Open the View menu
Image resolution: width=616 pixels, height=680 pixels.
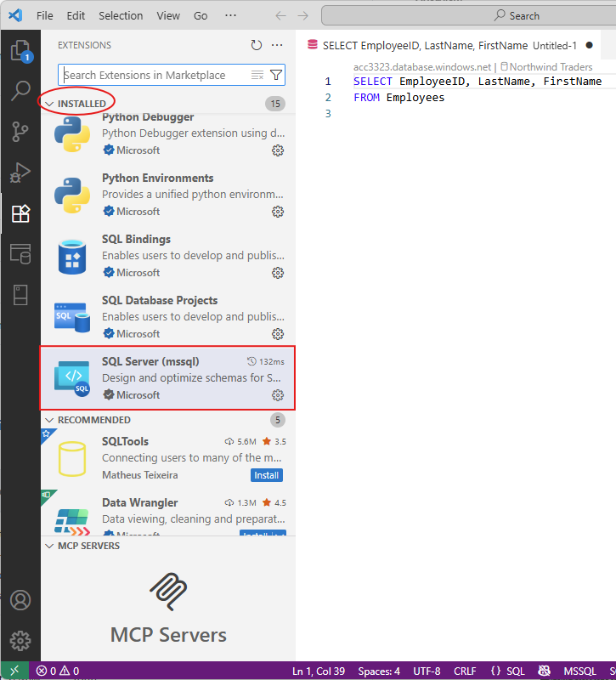click(x=168, y=16)
